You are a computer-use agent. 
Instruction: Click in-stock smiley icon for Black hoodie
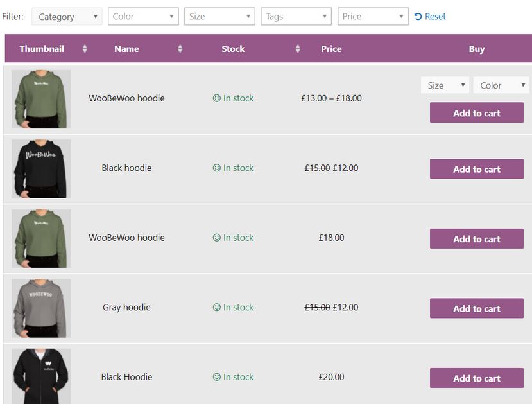point(216,168)
